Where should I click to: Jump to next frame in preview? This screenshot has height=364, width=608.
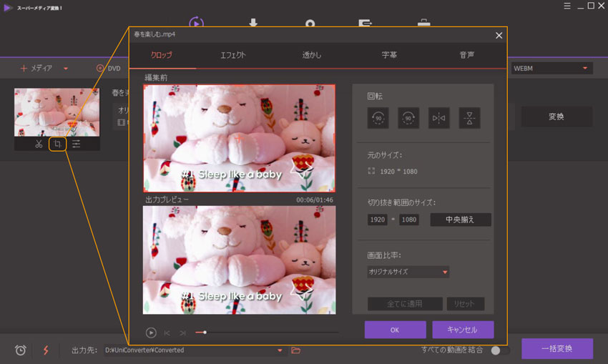click(182, 333)
